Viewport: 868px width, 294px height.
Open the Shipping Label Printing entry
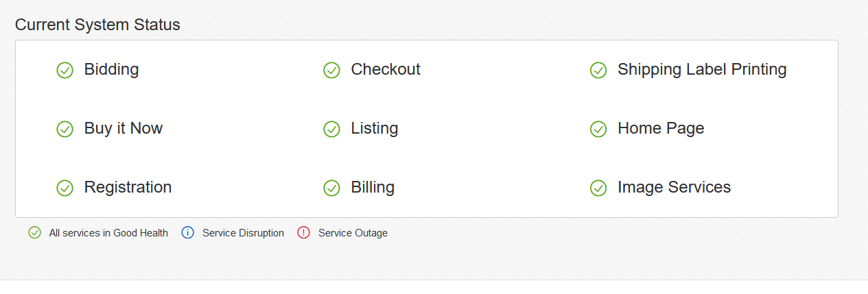click(x=702, y=69)
